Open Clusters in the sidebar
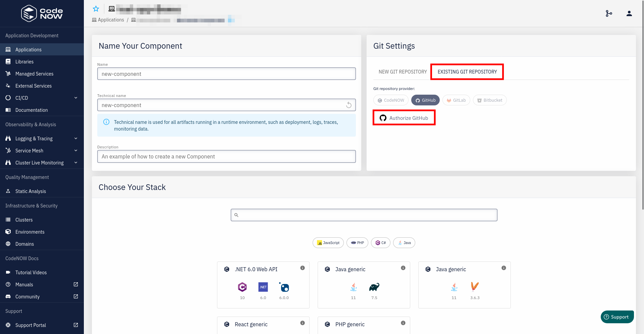 [42, 220]
